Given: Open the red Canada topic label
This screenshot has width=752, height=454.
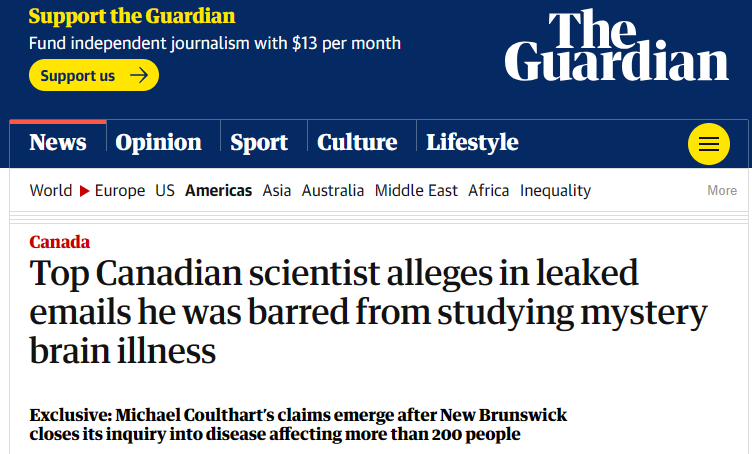Looking at the screenshot, I should click(x=59, y=242).
